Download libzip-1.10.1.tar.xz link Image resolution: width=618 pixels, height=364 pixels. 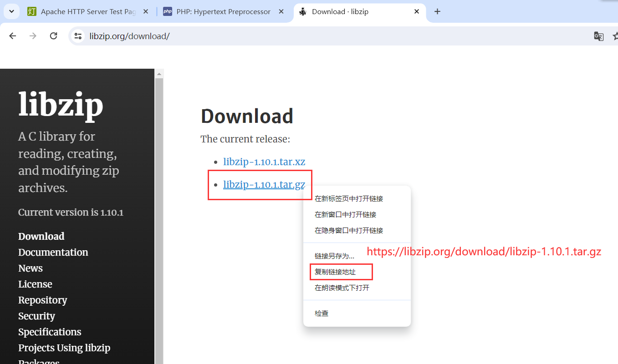[264, 162]
